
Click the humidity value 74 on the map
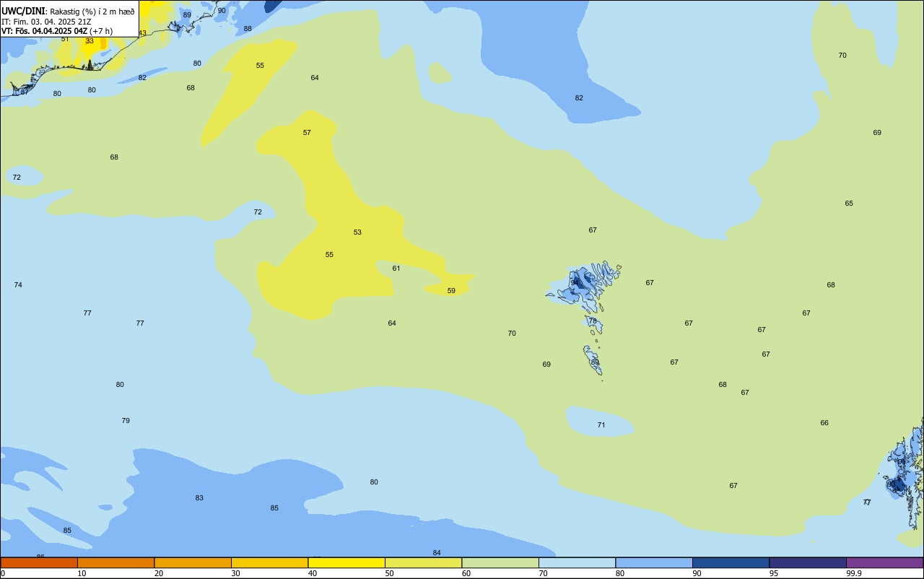(18, 285)
